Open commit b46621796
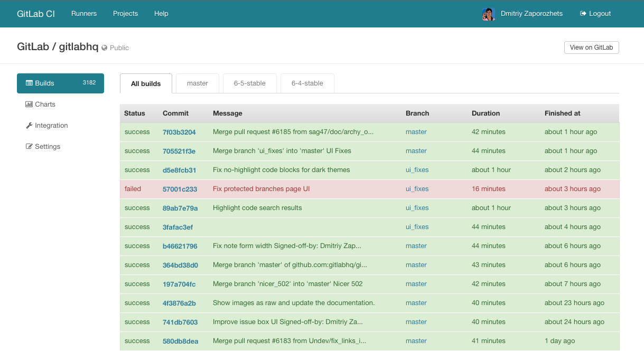644x351 pixels. pos(180,246)
